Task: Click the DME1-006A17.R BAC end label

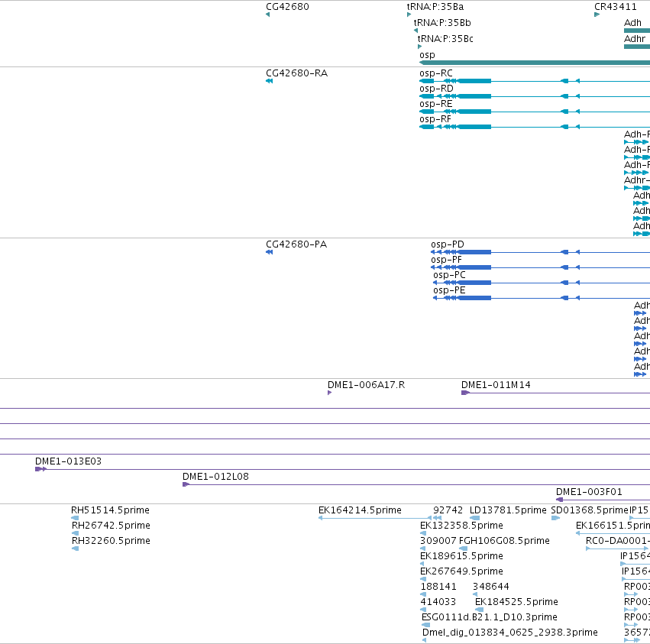Action: pyautogui.click(x=366, y=385)
